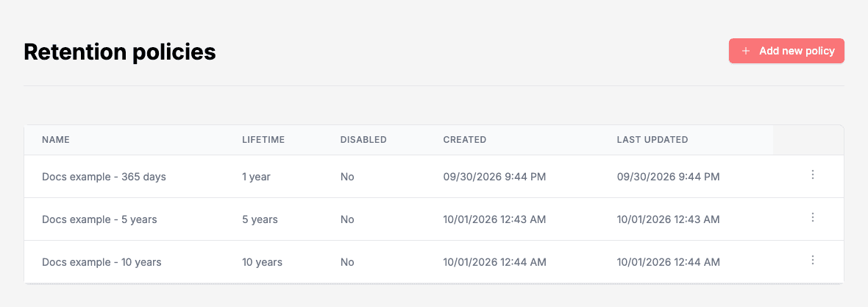Open options menu for Docs example - 10 years
The image size is (868, 307).
point(813,260)
